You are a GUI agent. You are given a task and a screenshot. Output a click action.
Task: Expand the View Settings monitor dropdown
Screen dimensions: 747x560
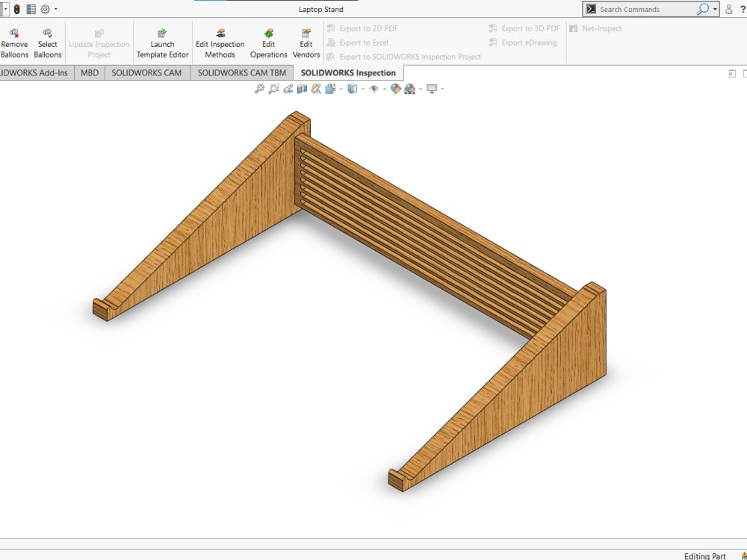[441, 88]
